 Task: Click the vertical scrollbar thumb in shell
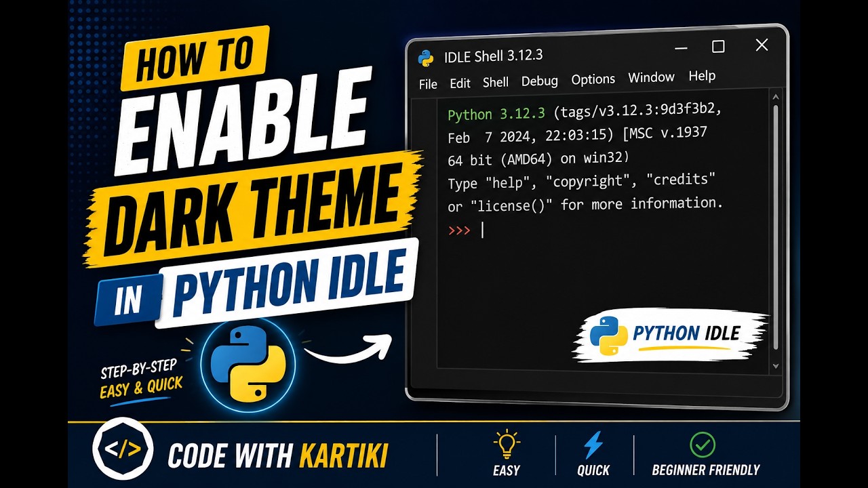776,227
